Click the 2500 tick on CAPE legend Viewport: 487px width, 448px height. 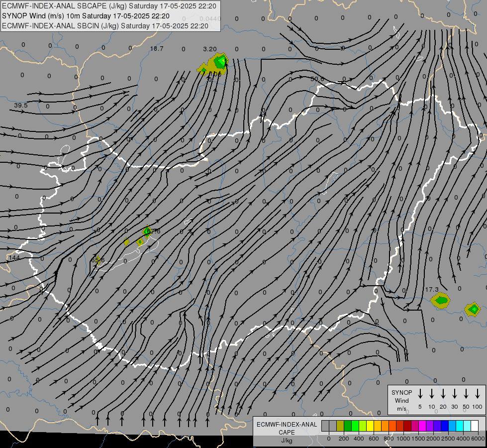click(x=448, y=439)
